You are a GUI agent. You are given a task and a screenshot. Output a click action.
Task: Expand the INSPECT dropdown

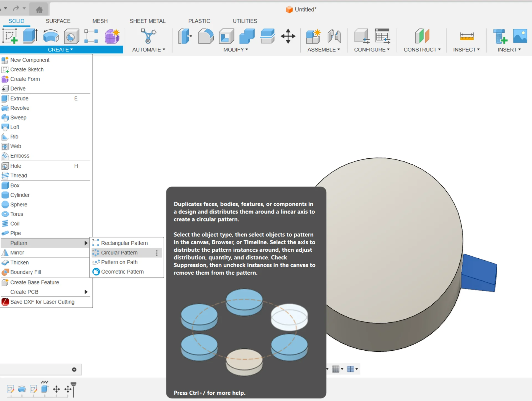tap(466, 50)
